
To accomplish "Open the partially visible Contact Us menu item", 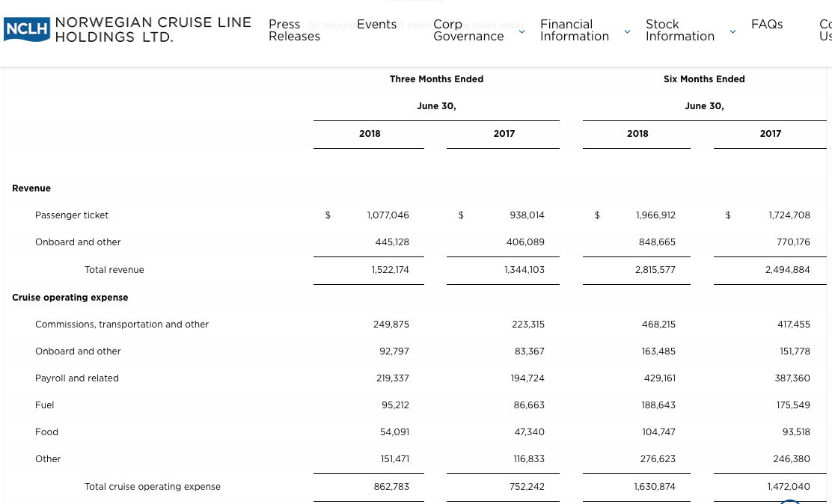I will tap(825, 30).
